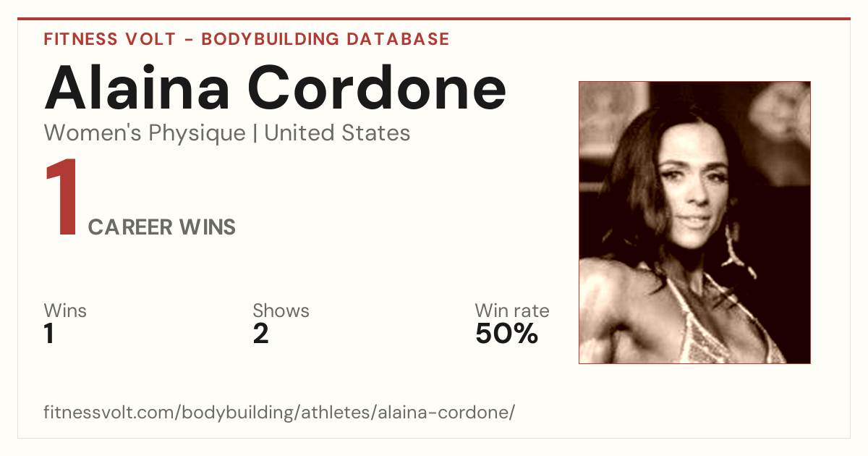This screenshot has height=456, width=868.
Task: Click the red top border line
Action: point(434,19)
